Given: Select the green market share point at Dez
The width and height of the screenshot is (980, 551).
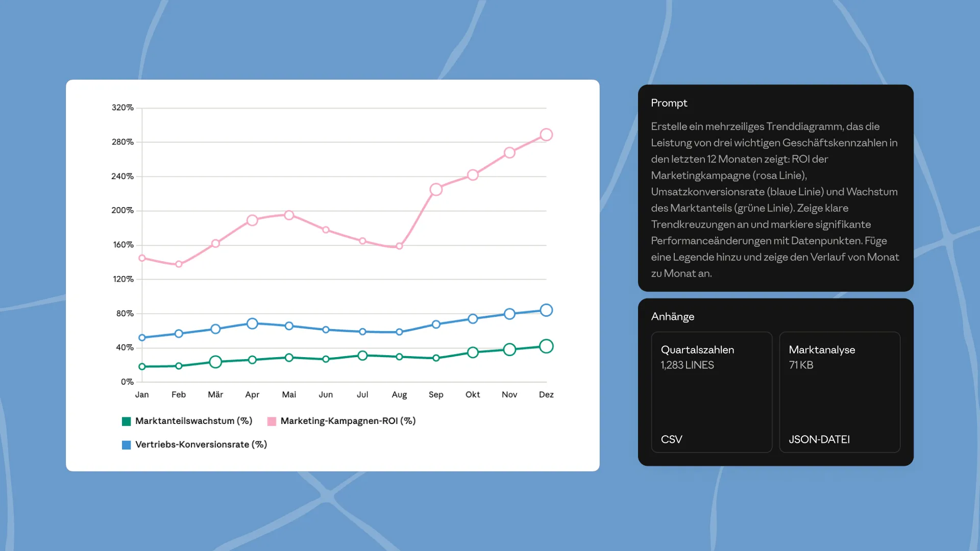Looking at the screenshot, I should pyautogui.click(x=546, y=346).
